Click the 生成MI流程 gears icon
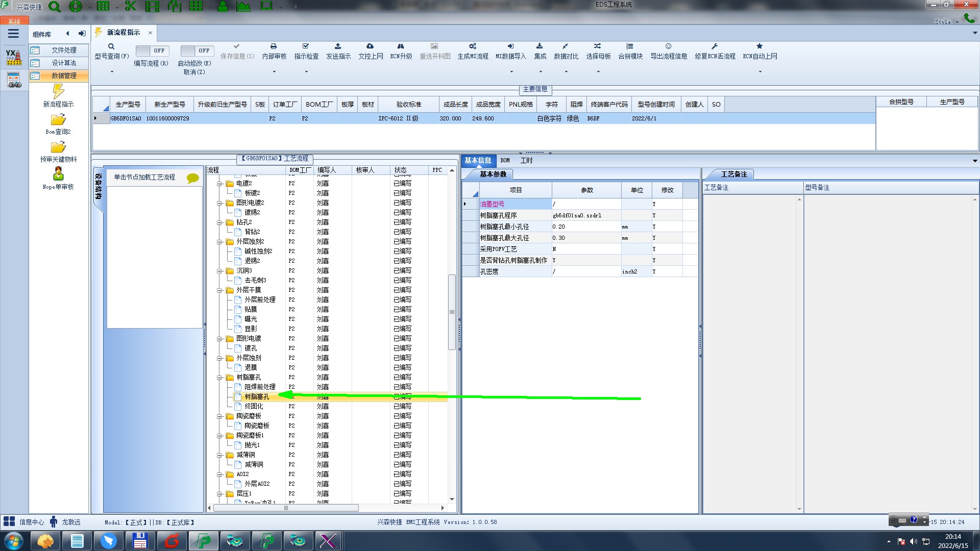980x551 pixels. coord(473,46)
